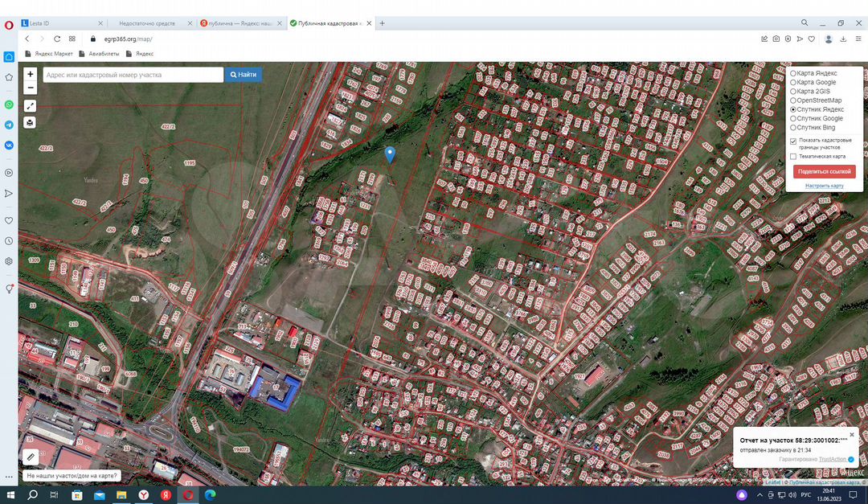Viewport: 868px width, 504px height.
Task: Select Карта Яндекс map layer
Action: pos(793,73)
